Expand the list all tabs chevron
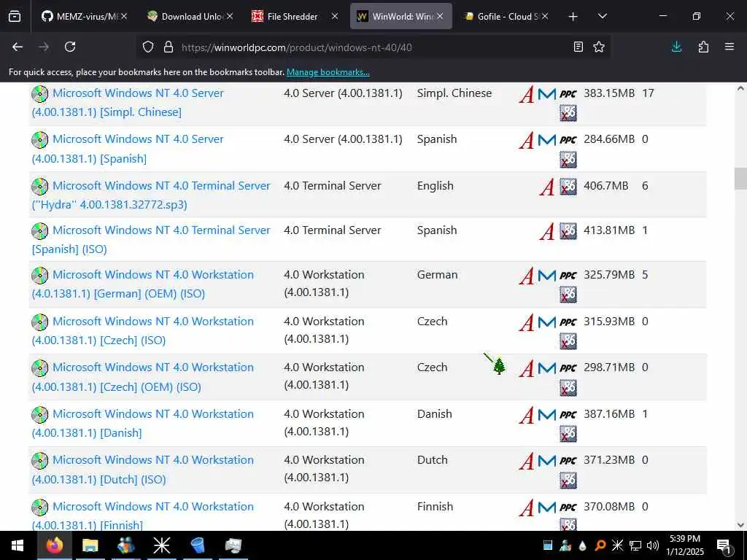747x560 pixels. tap(602, 16)
